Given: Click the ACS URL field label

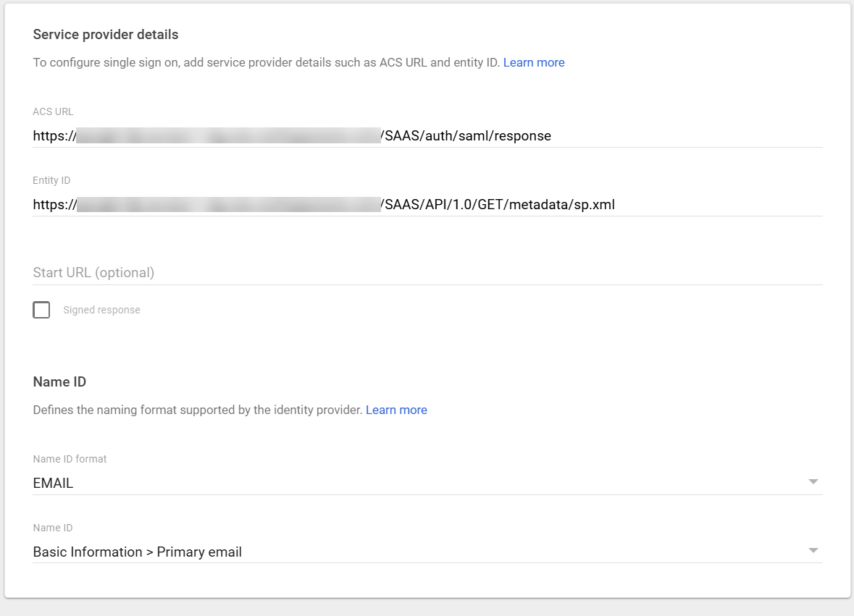Looking at the screenshot, I should [x=53, y=111].
